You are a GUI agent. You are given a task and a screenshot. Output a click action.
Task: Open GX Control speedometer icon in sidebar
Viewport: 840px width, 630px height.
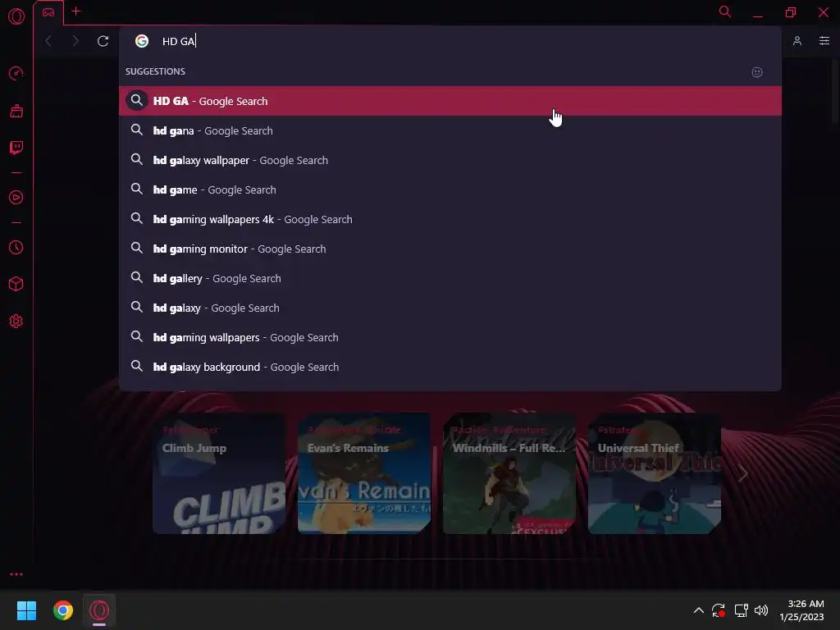click(16, 73)
